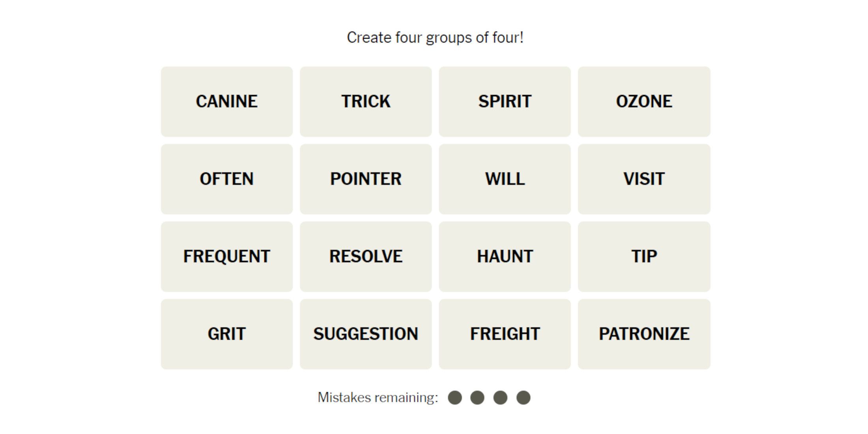Click the FREIGHT word card
Screen dimensions: 868x434
click(505, 334)
